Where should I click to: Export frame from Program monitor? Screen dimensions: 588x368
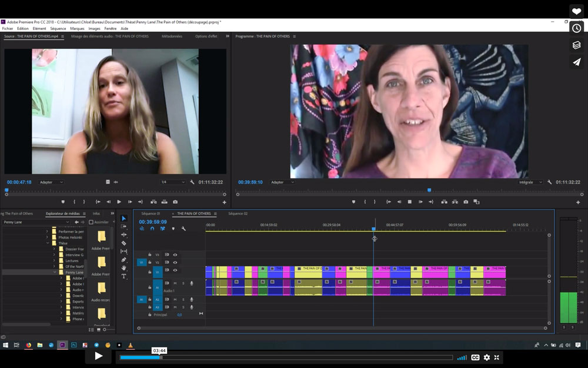coord(466,202)
